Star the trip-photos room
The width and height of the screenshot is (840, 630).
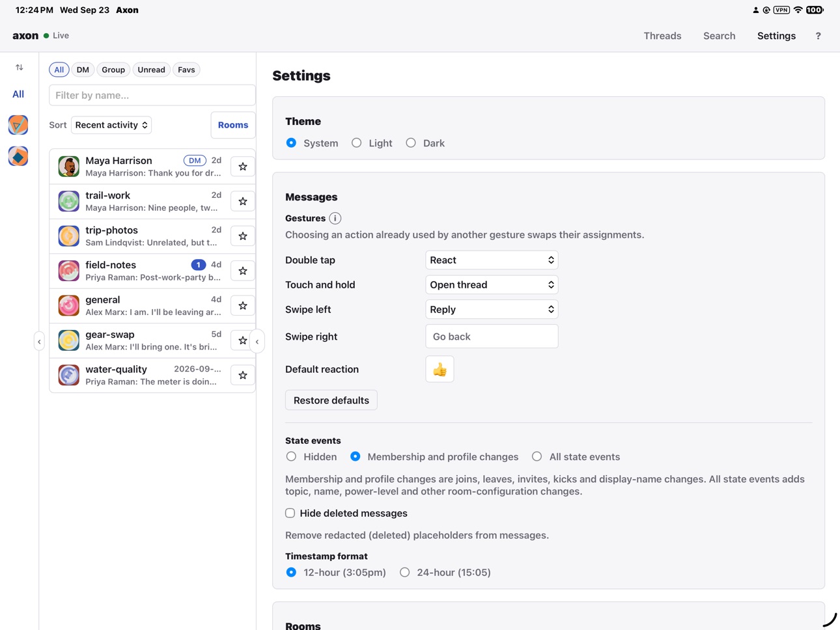[x=243, y=236]
